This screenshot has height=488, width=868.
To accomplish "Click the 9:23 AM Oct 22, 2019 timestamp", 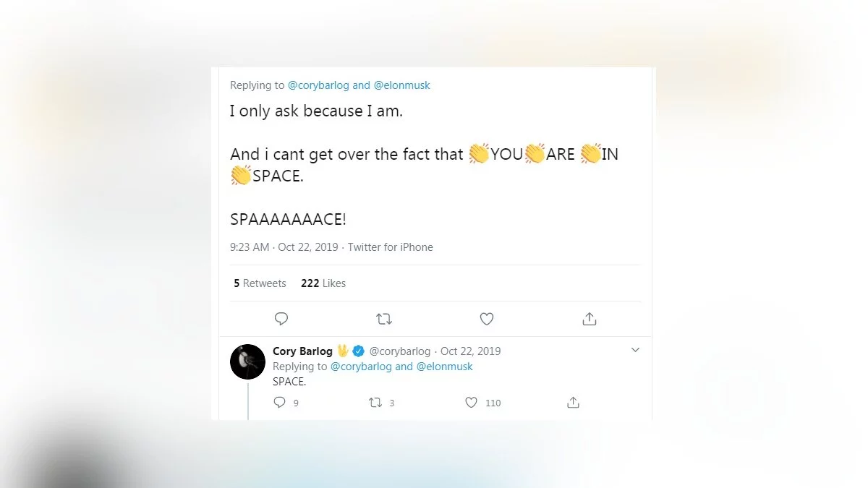I will 284,247.
